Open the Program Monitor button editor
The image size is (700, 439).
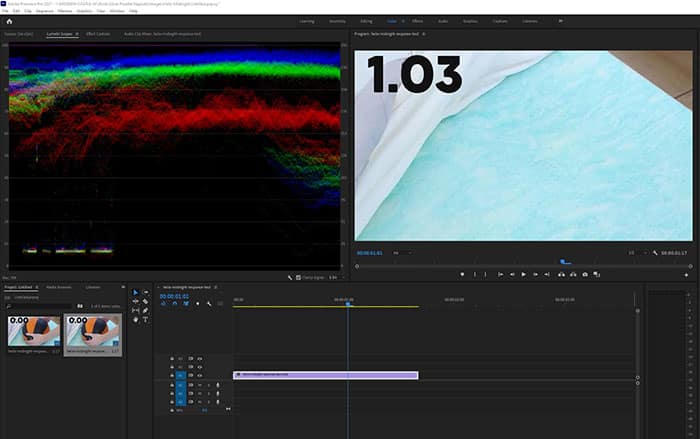686,274
